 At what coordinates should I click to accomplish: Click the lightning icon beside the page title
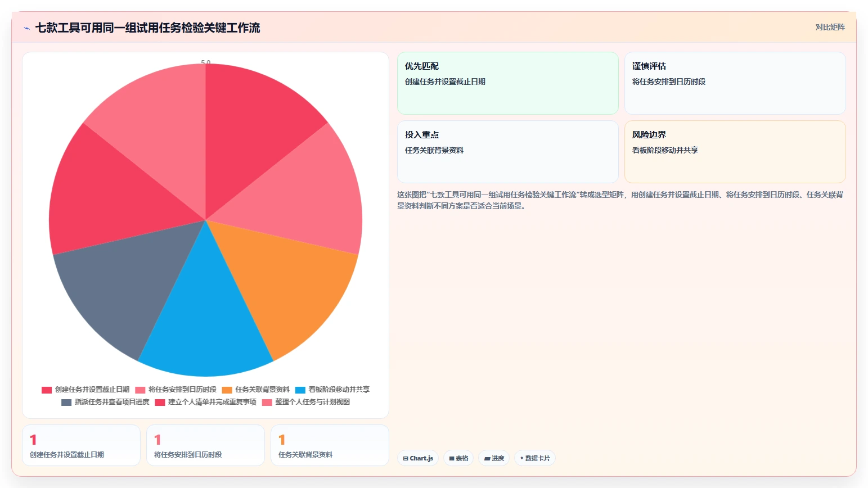click(27, 28)
